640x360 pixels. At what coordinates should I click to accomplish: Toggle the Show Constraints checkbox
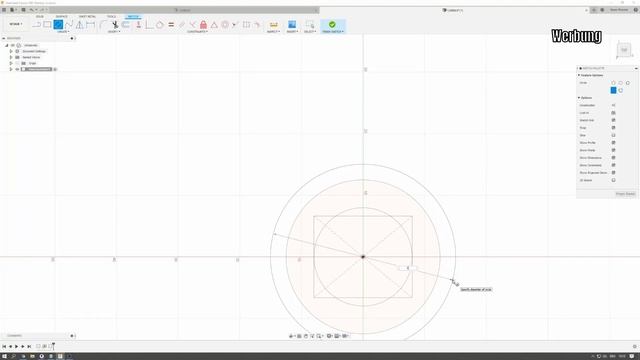[613, 165]
